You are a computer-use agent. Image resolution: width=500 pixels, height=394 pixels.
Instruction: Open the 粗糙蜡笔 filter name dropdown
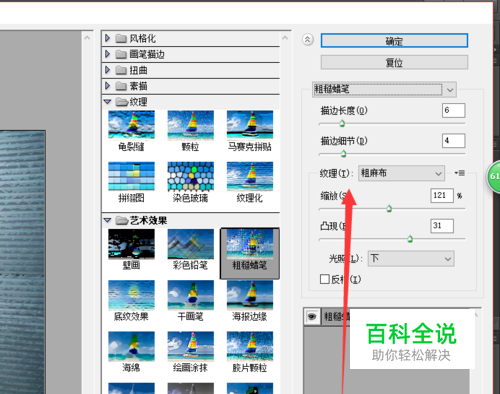pos(384,89)
